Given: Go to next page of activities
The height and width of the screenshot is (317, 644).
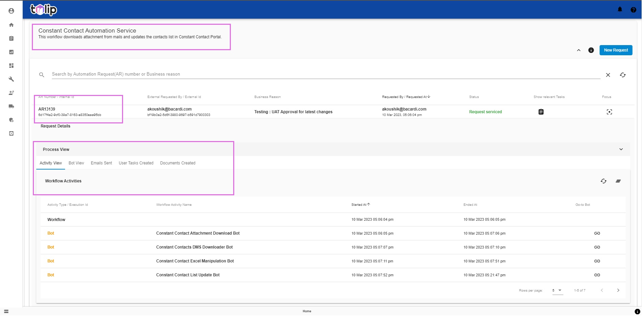Looking at the screenshot, I should [618, 290].
